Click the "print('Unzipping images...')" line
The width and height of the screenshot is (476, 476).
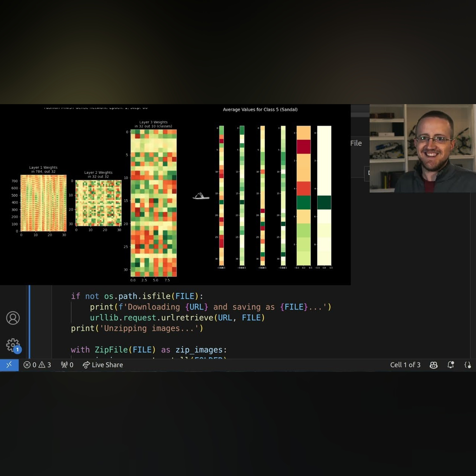click(x=137, y=328)
